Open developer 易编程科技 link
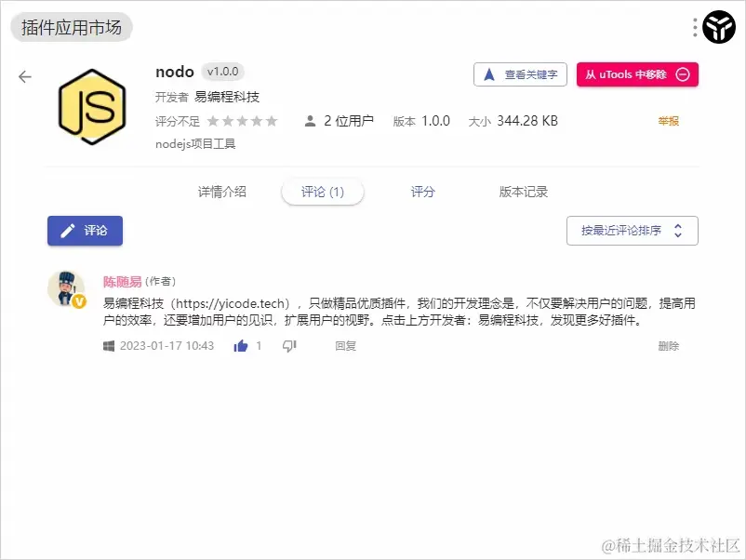 point(227,97)
